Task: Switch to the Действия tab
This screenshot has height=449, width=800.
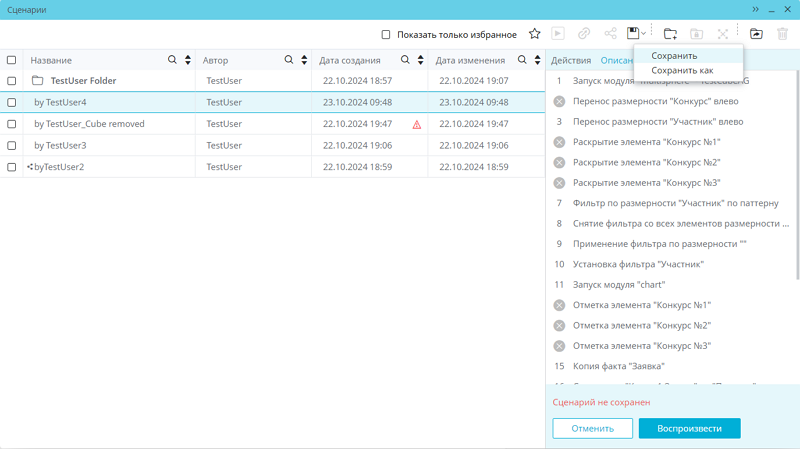Action: [x=571, y=61]
